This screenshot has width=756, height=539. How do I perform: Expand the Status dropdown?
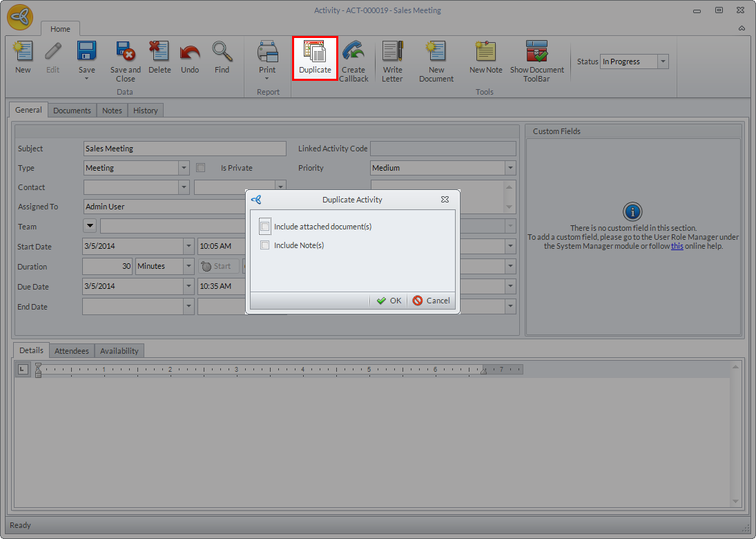tap(663, 62)
